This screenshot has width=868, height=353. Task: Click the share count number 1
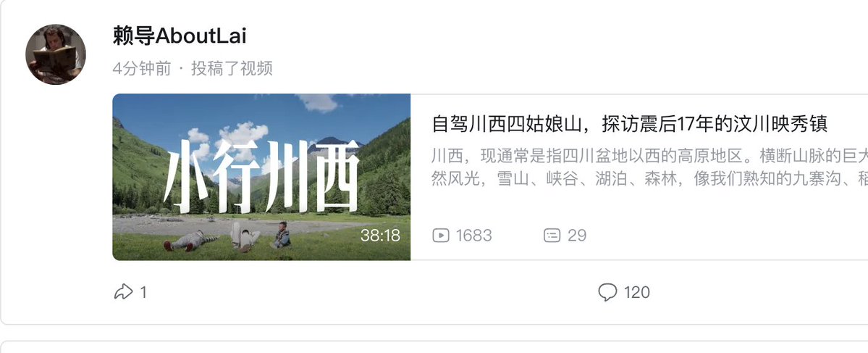pos(143,292)
